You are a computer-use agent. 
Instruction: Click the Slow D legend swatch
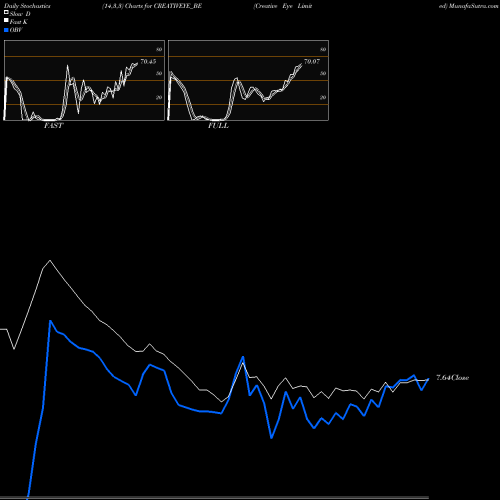point(6,12)
